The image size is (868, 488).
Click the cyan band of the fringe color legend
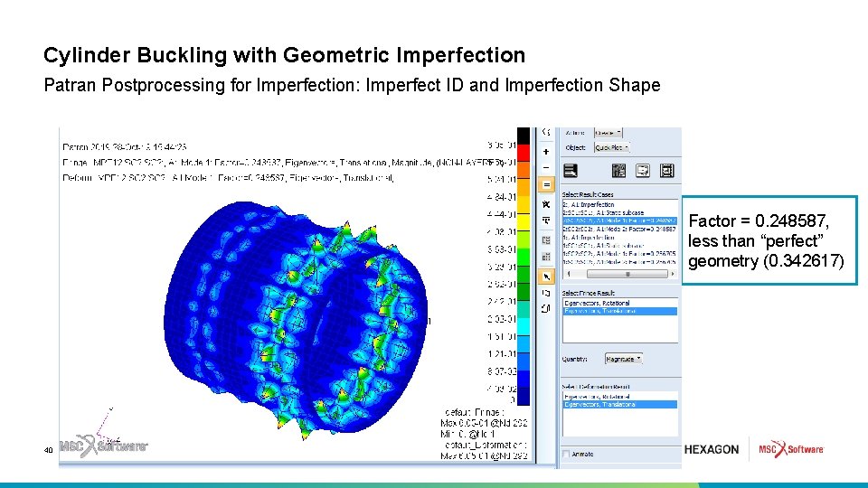point(524,327)
